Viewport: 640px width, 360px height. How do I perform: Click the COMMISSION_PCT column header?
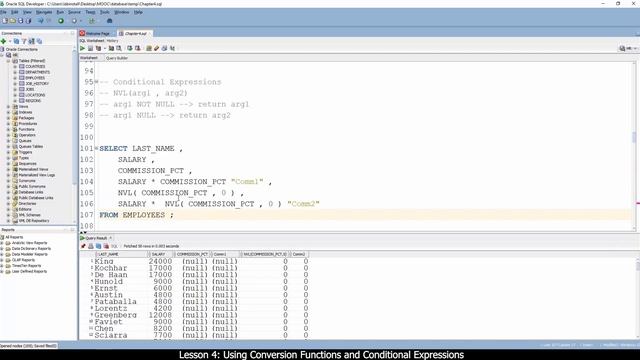coord(192,254)
